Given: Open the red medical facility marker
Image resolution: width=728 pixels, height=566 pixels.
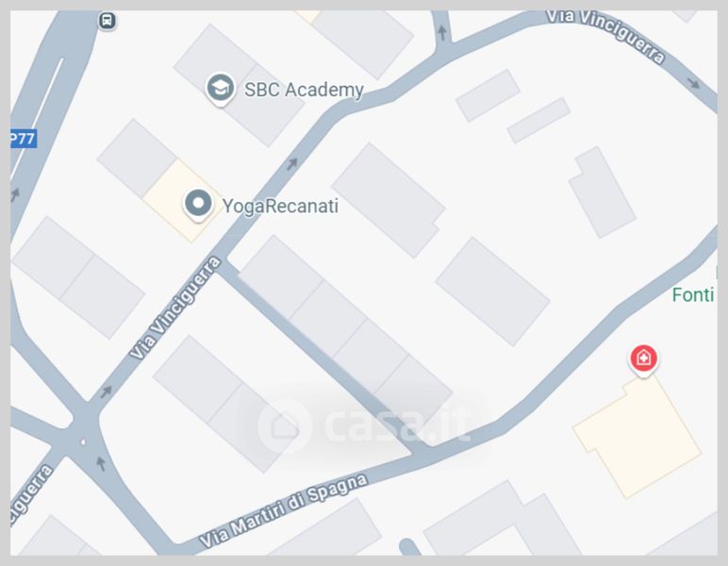Looking at the screenshot, I should (x=643, y=359).
